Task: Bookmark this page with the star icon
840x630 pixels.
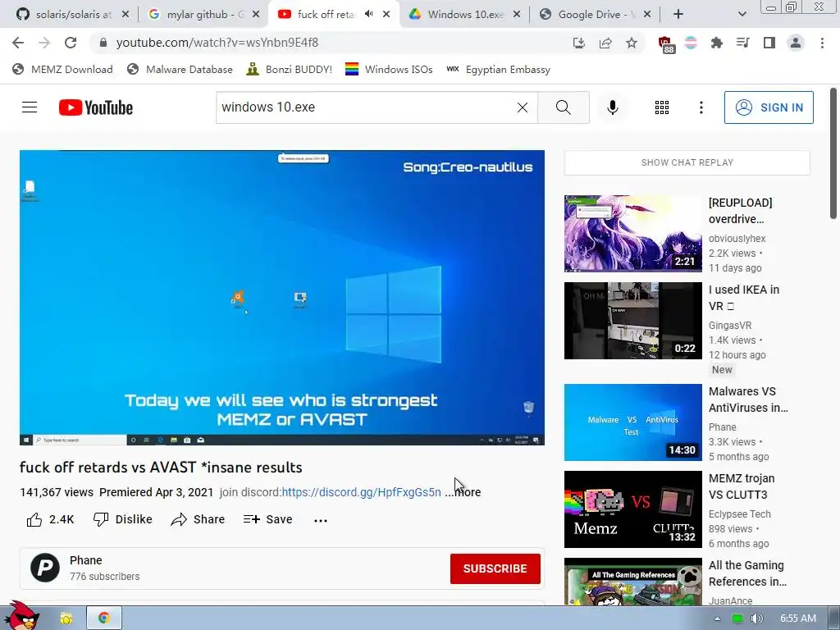Action: (x=632, y=43)
